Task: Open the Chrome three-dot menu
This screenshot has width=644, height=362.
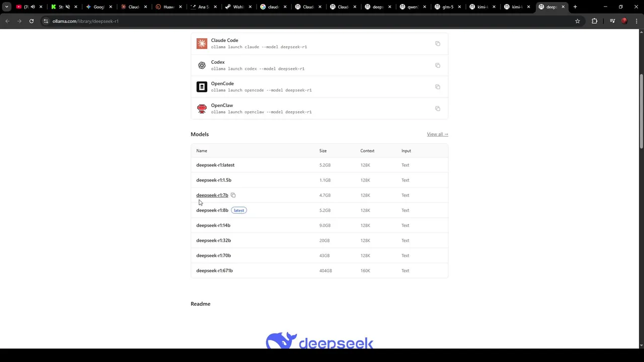Action: click(636, 21)
